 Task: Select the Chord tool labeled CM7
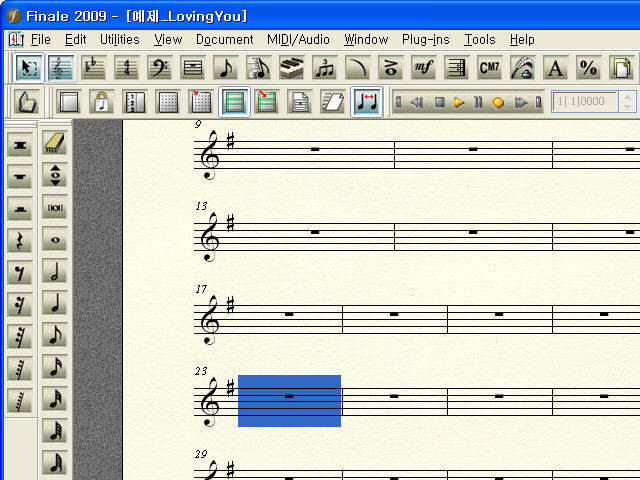click(x=490, y=68)
